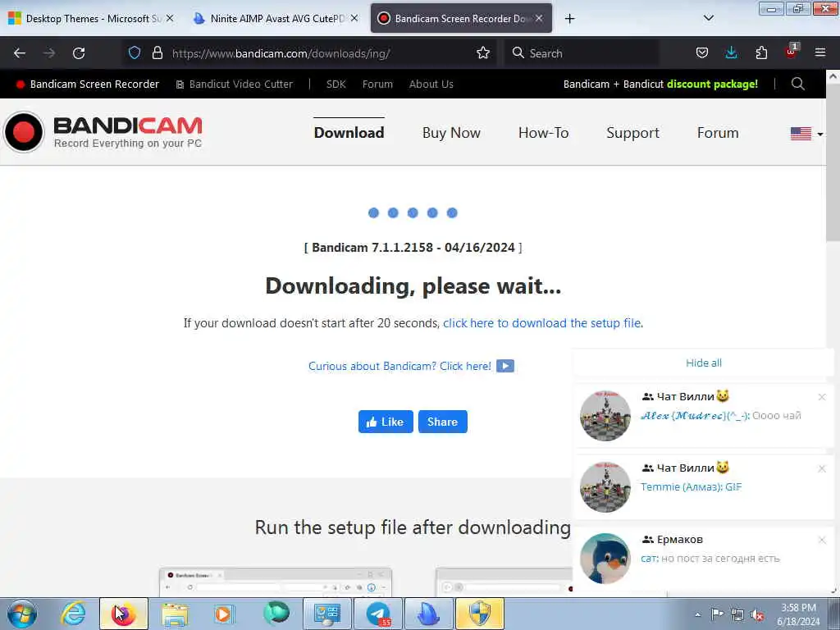Reload the page with the refresh icon
This screenshot has height=630, width=840.
pos(79,53)
